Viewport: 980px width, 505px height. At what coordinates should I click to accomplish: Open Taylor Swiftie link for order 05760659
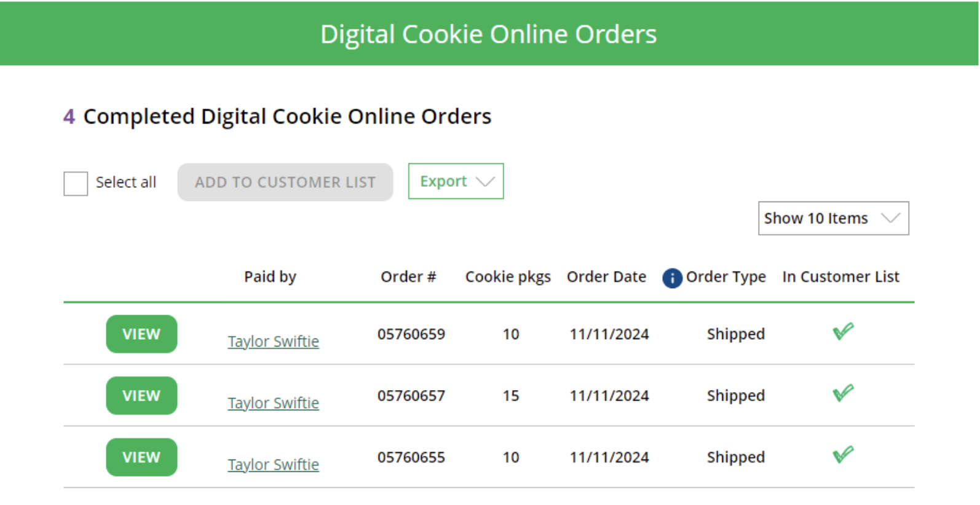click(274, 342)
